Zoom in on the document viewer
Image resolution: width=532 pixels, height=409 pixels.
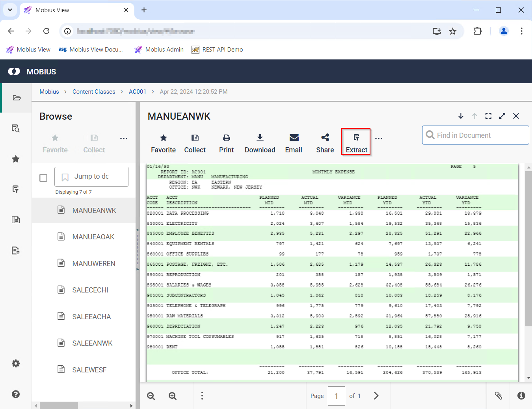click(173, 396)
